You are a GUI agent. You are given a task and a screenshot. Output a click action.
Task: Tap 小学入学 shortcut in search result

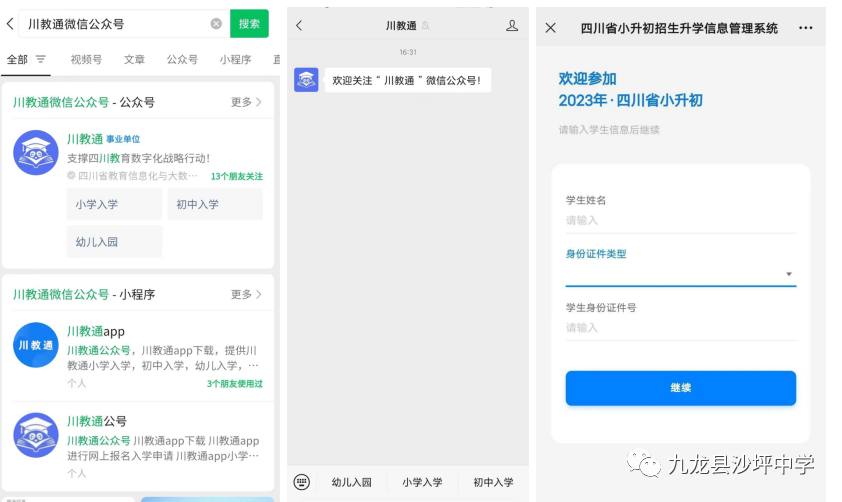(114, 204)
